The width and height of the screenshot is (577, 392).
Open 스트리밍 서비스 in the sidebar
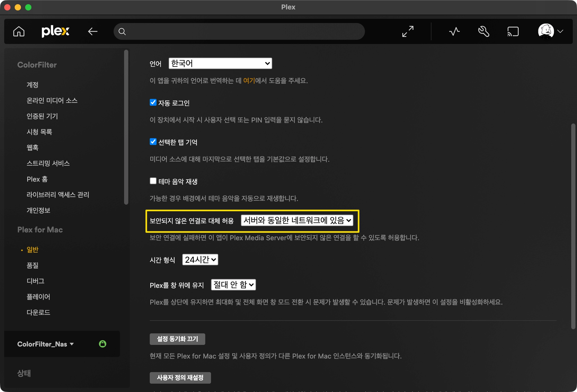48,163
